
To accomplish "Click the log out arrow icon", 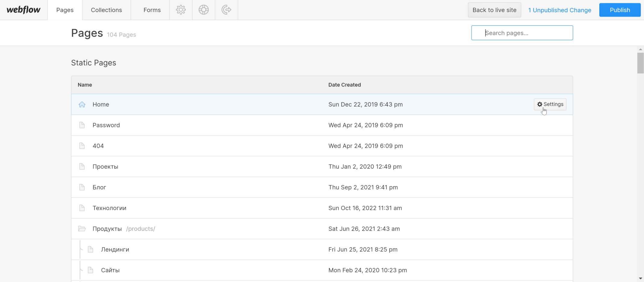I will tap(226, 10).
